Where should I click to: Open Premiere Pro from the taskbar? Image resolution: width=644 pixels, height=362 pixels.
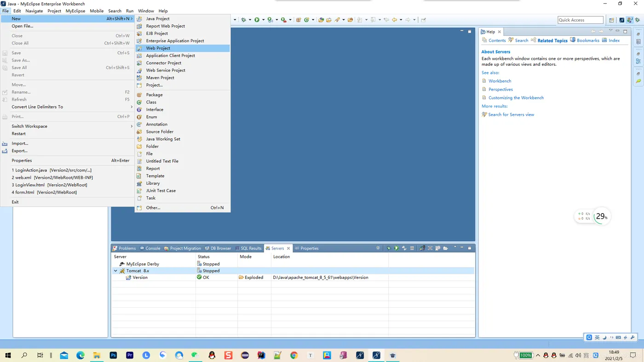click(x=130, y=355)
